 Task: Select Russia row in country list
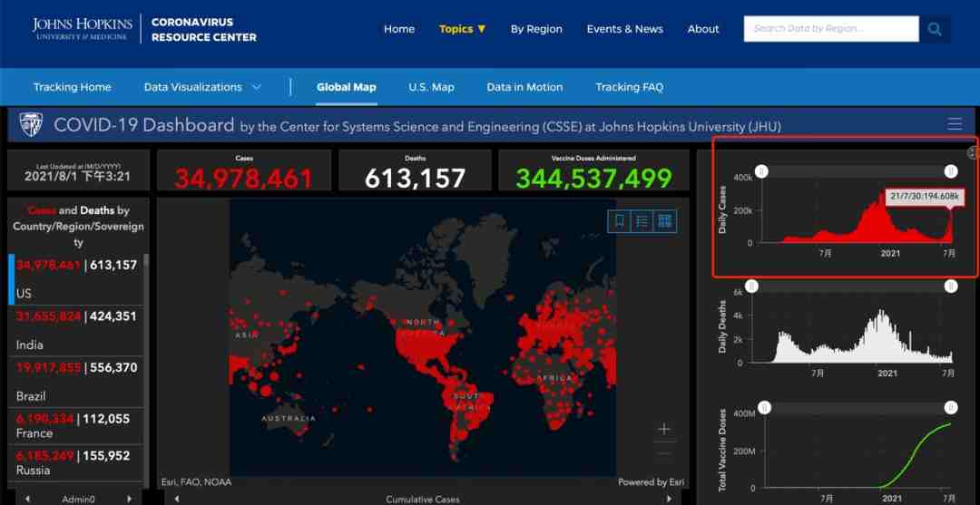(76, 462)
